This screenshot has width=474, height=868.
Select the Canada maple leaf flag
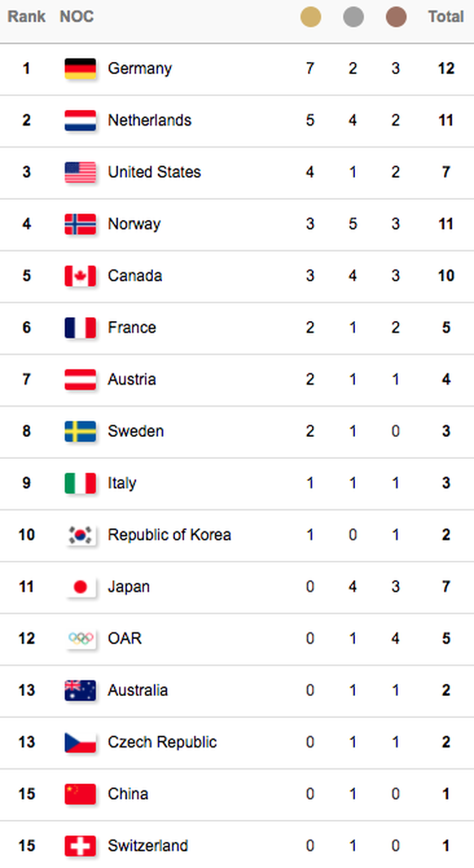[80, 275]
